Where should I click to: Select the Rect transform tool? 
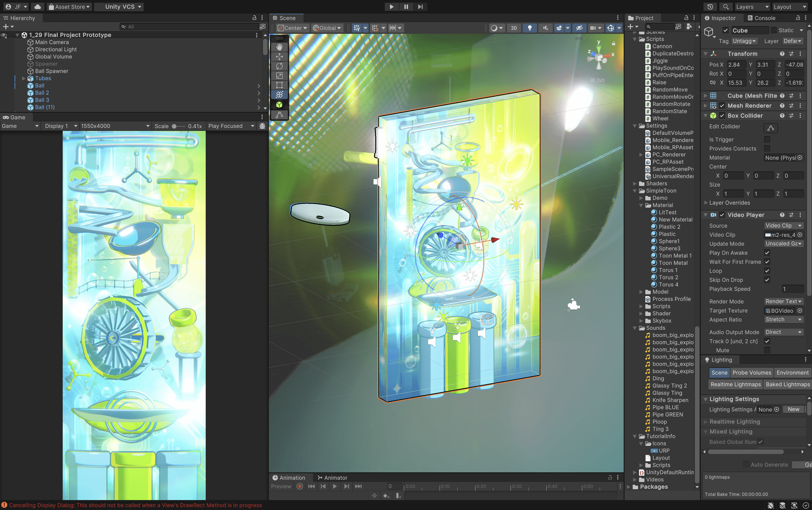click(x=279, y=85)
